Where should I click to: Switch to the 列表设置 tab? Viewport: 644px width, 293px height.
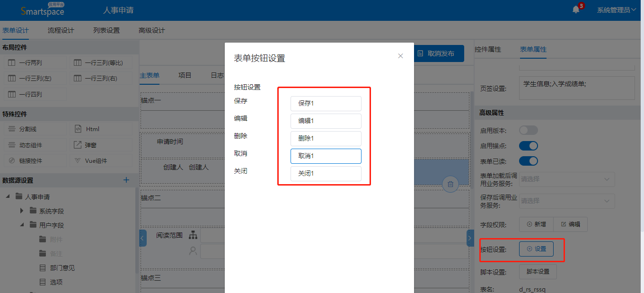click(x=106, y=30)
